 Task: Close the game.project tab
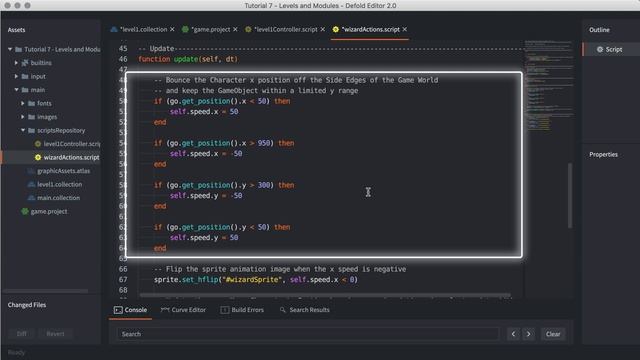click(235, 29)
